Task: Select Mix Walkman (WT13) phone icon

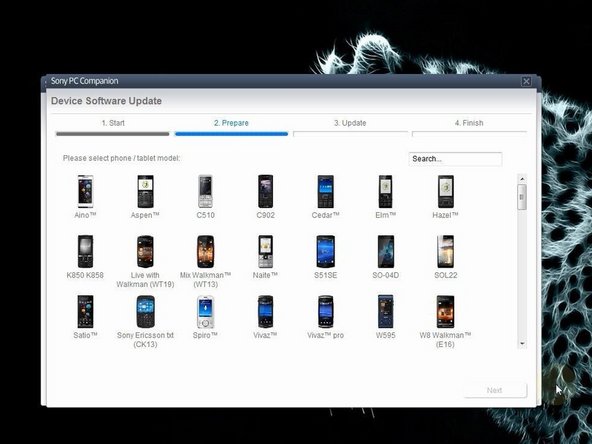Action: coord(205,251)
